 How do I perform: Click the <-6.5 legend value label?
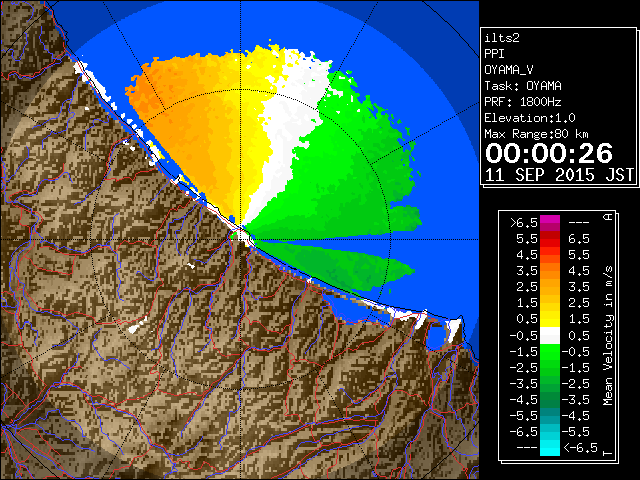580,448
